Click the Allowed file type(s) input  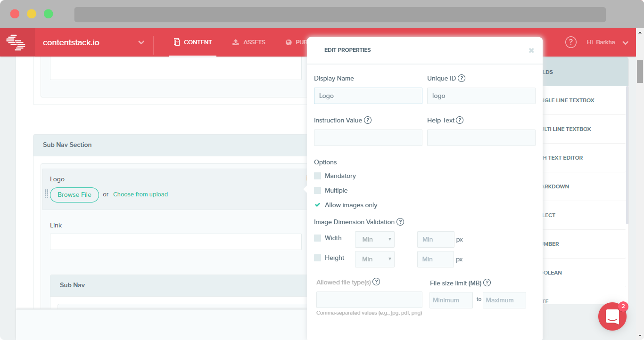(369, 300)
